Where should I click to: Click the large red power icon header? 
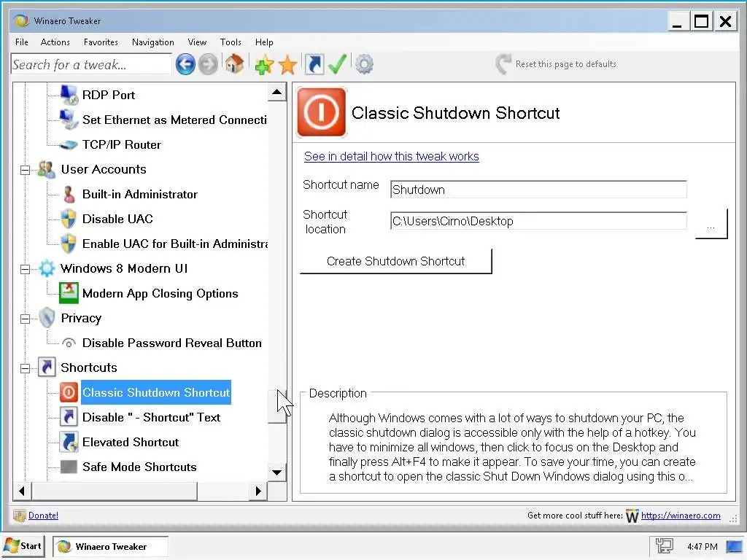322,112
